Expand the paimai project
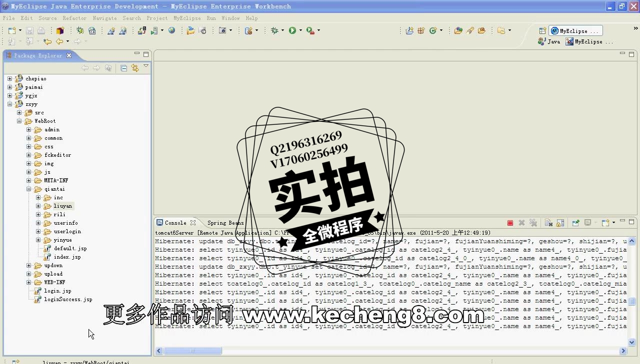The image size is (640, 364). pyautogui.click(x=9, y=87)
